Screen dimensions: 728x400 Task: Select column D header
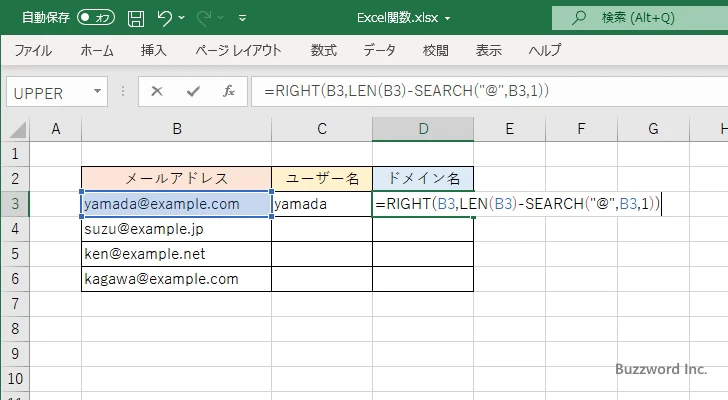tap(423, 129)
